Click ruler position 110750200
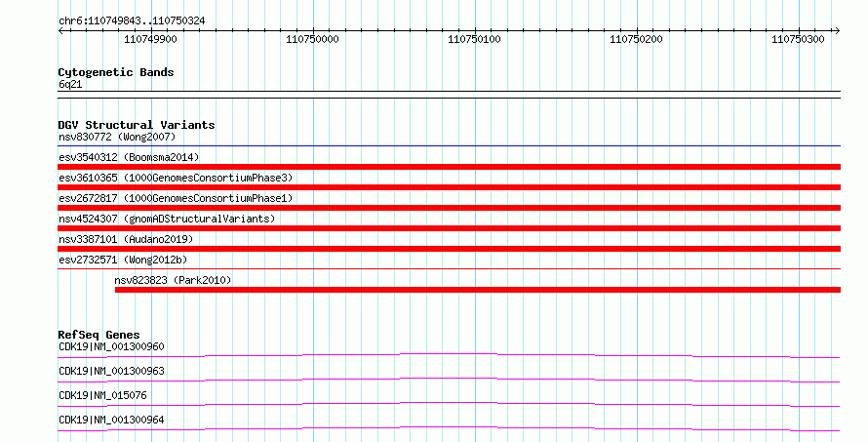The image size is (868, 442). pyautogui.click(x=636, y=39)
